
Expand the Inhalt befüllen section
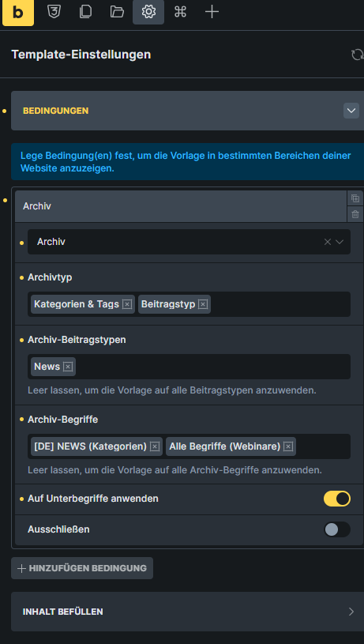tap(187, 612)
